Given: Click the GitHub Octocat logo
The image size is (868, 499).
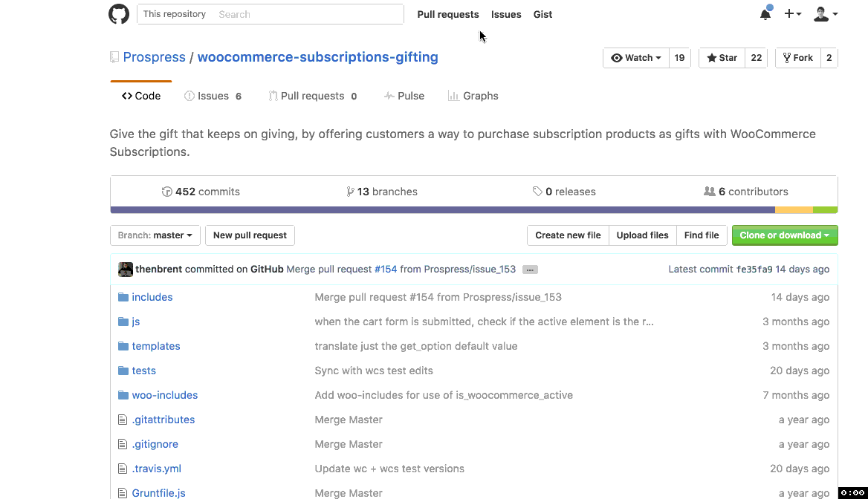Looking at the screenshot, I should pyautogui.click(x=119, y=14).
